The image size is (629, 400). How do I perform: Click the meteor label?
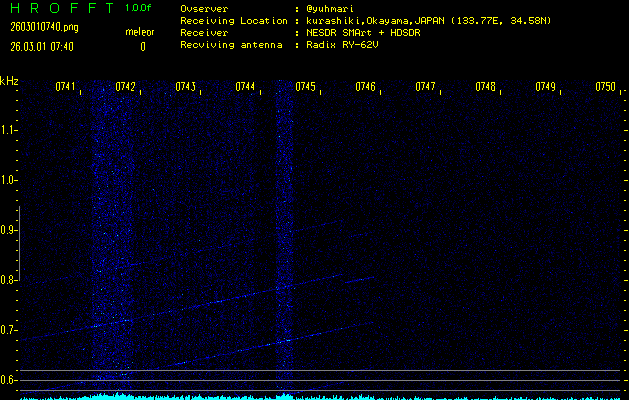(x=140, y=31)
